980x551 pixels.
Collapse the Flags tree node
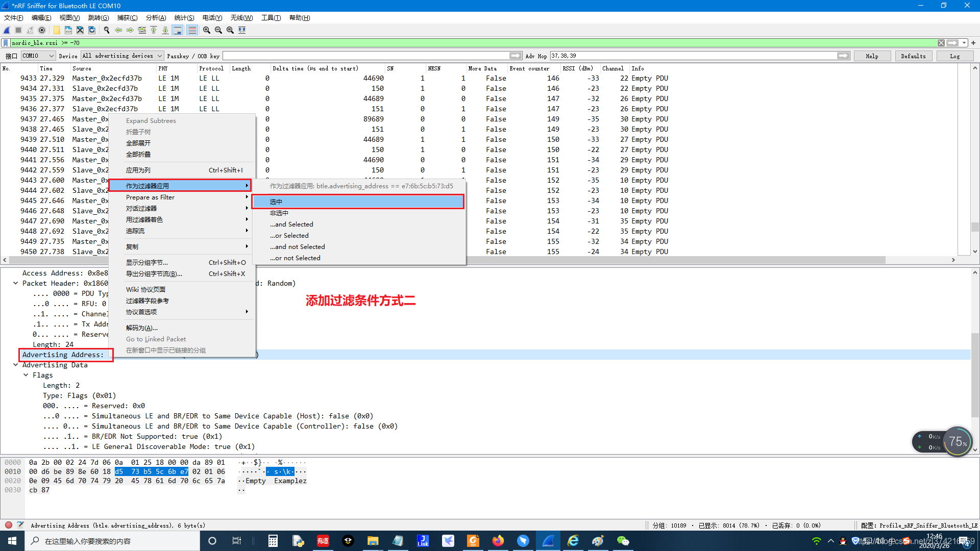(26, 375)
